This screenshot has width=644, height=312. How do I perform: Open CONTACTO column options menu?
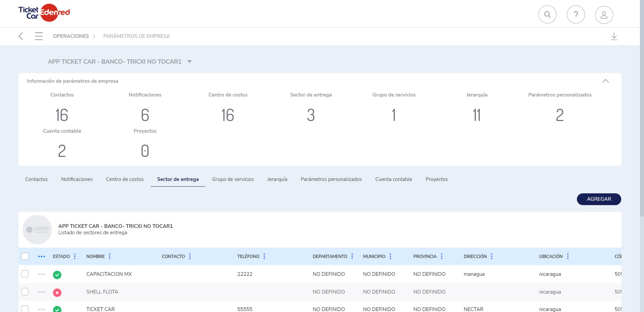(x=190, y=256)
